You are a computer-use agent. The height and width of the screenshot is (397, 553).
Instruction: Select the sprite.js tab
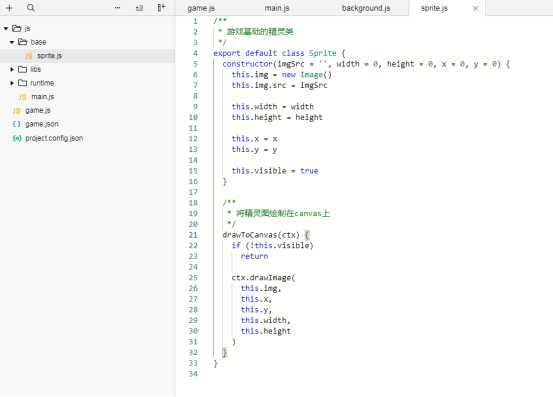tap(434, 8)
